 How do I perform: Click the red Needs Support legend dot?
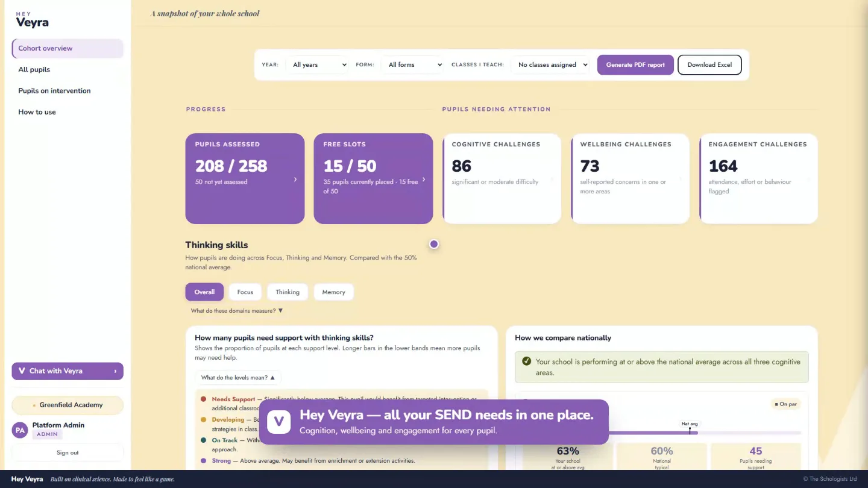click(204, 399)
